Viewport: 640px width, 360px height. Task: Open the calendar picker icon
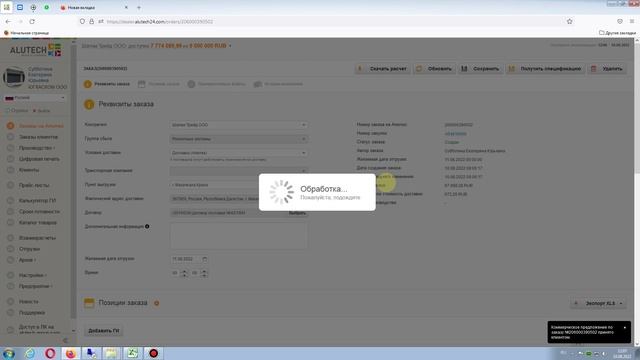pos(205,259)
